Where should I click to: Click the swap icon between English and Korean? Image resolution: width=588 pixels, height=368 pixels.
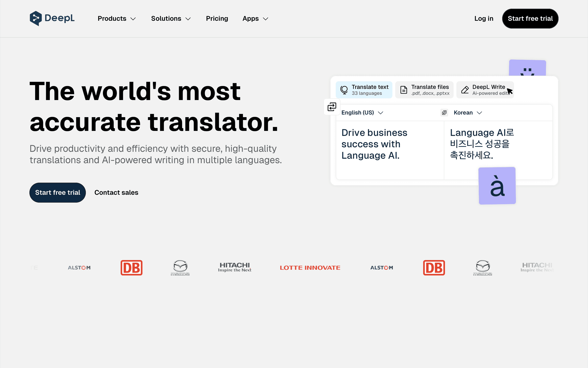point(444,112)
